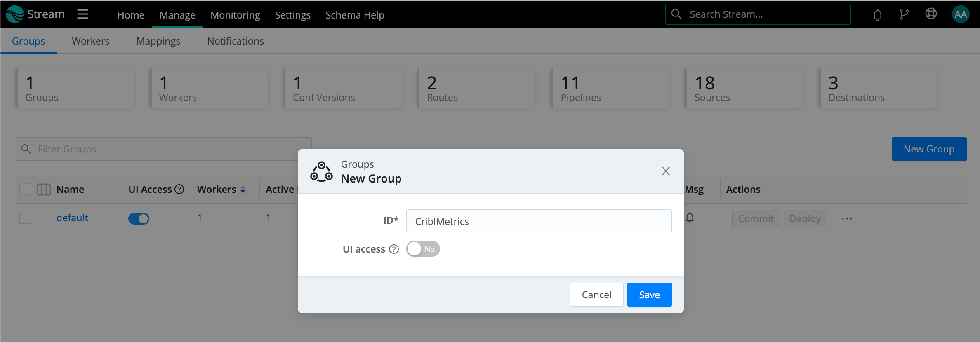Open the default group link
The height and width of the screenshot is (342, 980).
coord(72,218)
